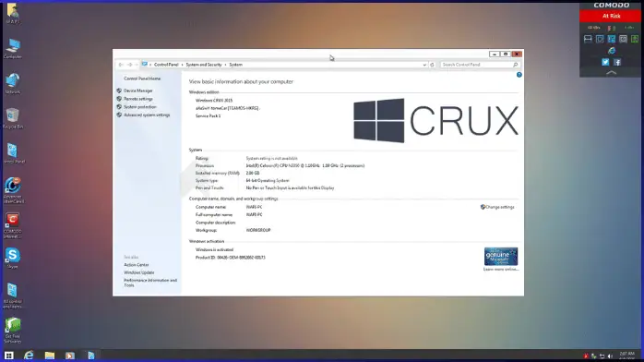Click the help icon in System window
644x362 pixels.
pyautogui.click(x=519, y=75)
